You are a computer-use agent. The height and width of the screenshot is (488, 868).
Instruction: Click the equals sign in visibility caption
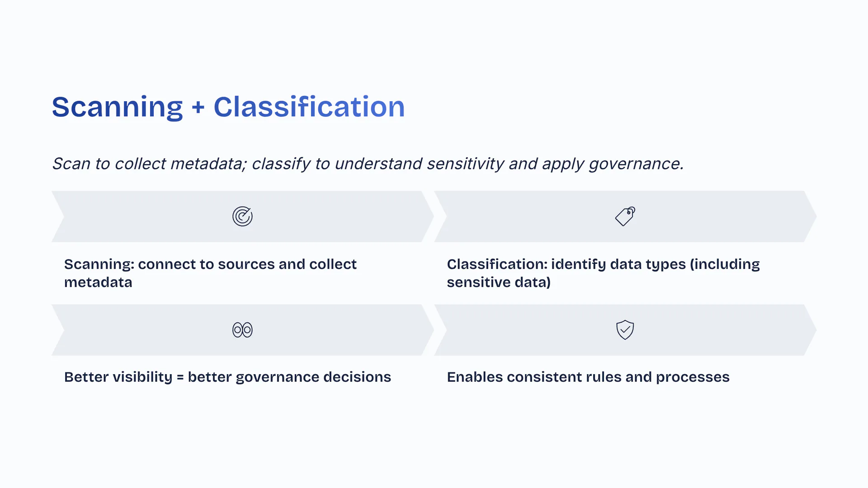180,378
